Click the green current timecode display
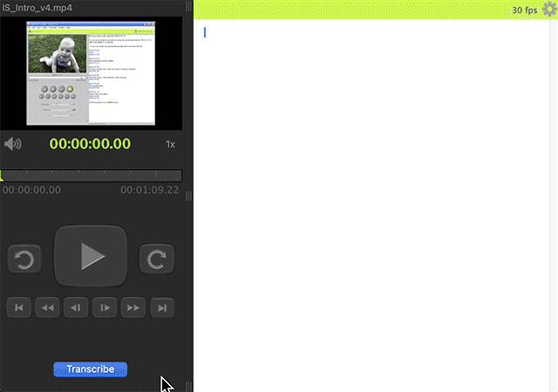 90,144
